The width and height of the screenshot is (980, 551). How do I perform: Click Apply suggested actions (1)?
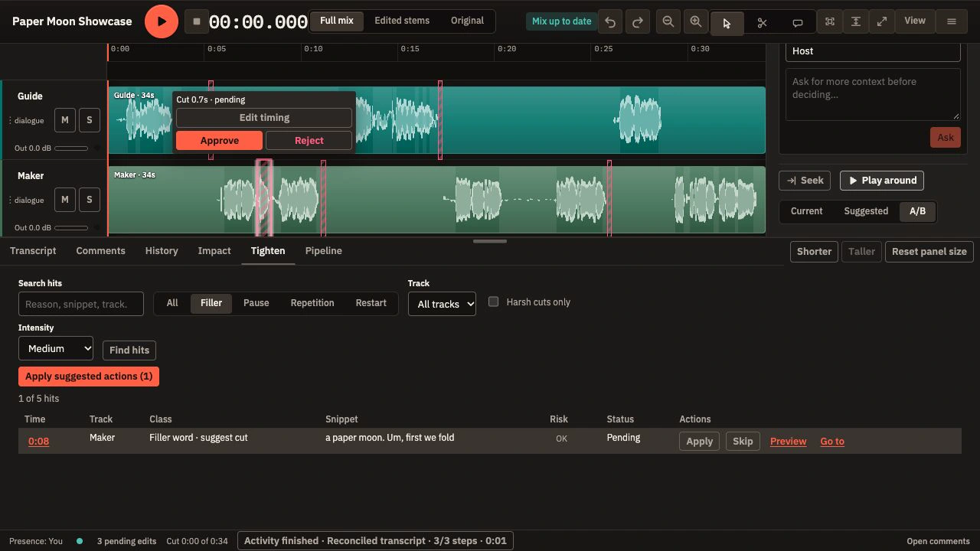[89, 377]
